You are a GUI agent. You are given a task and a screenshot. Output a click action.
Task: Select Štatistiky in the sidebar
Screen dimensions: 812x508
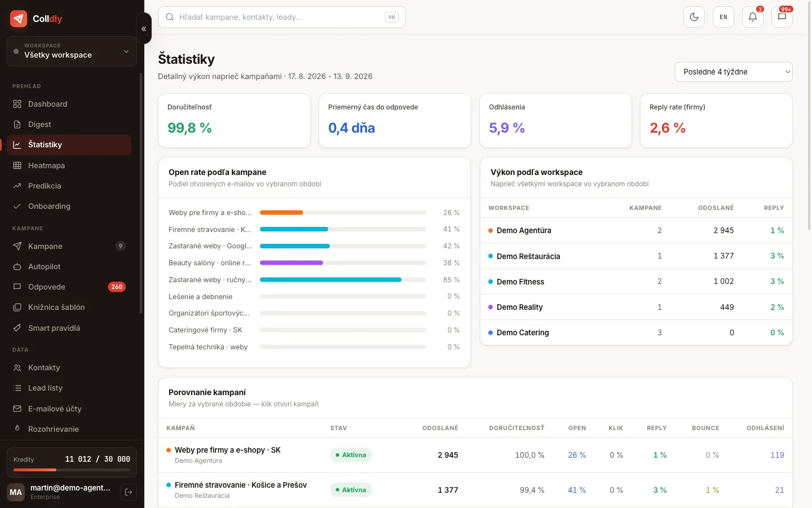[69, 144]
